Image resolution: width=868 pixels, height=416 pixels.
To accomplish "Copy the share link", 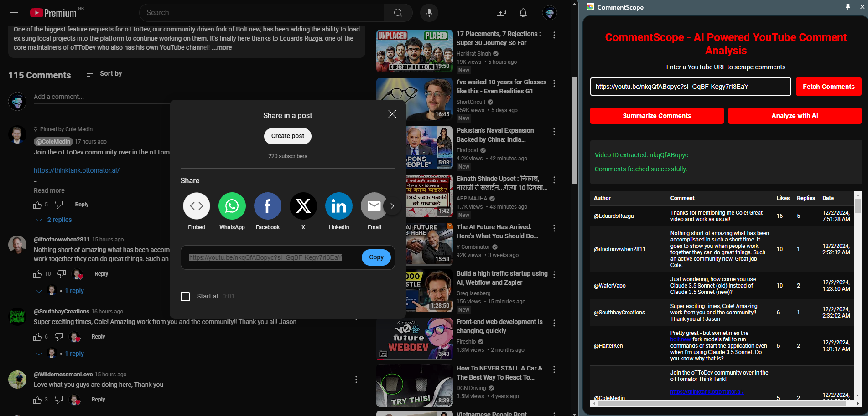I will click(x=376, y=257).
